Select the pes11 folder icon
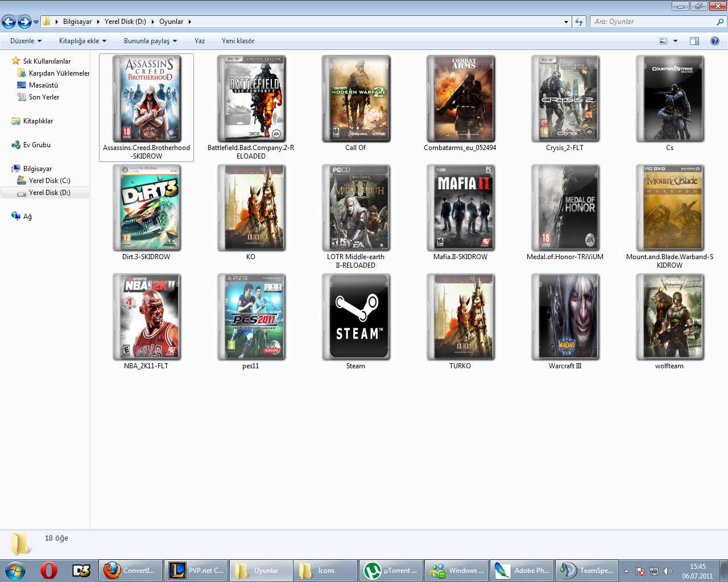728x582 pixels. (251, 317)
